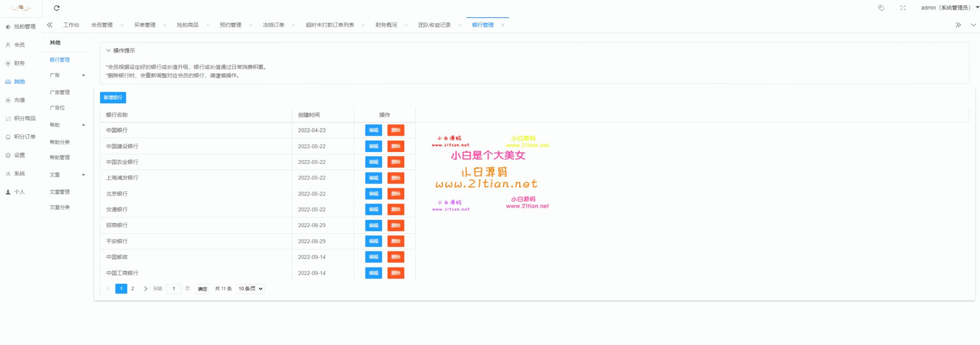Screen dimensions: 980x345
Task: Click 确定 to confirm page jump
Action: click(202, 289)
